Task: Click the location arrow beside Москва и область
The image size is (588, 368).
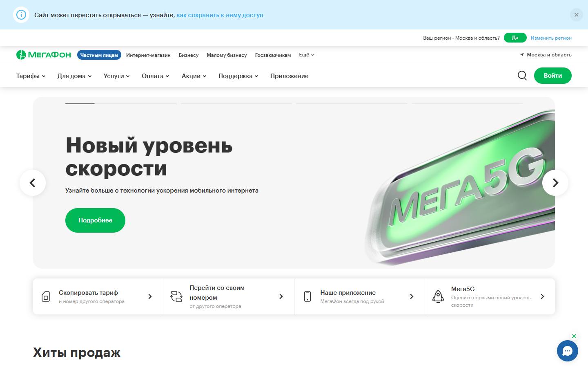Action: [522, 55]
